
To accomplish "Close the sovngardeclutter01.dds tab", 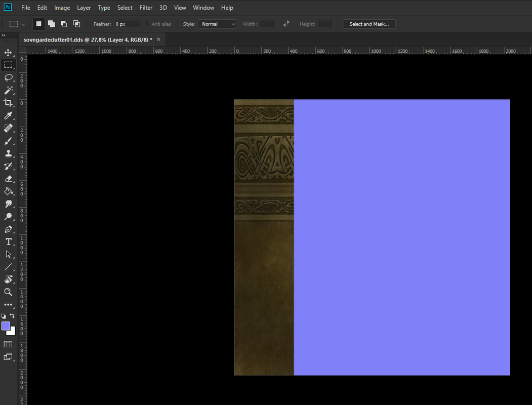I will 158,39.
